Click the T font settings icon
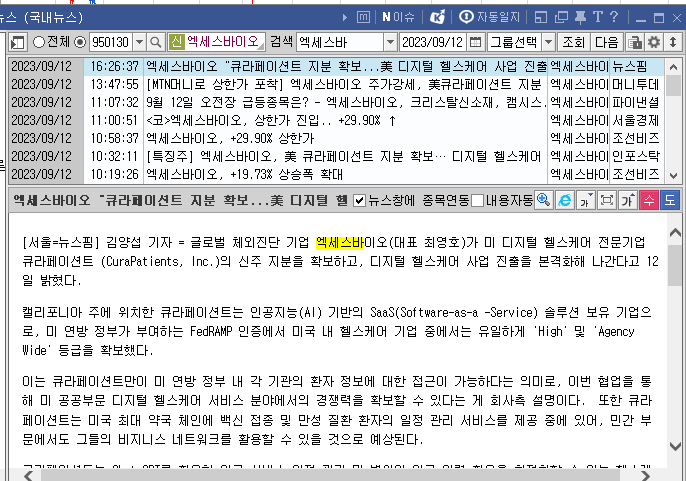 598,17
